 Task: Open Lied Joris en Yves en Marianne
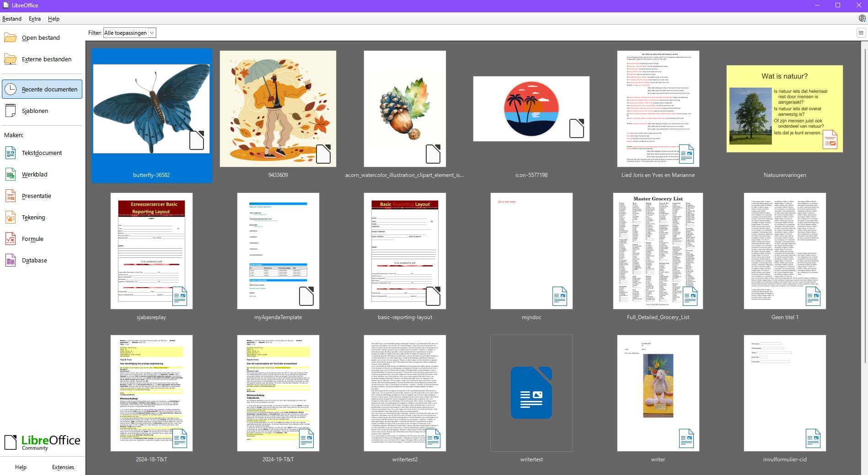658,109
